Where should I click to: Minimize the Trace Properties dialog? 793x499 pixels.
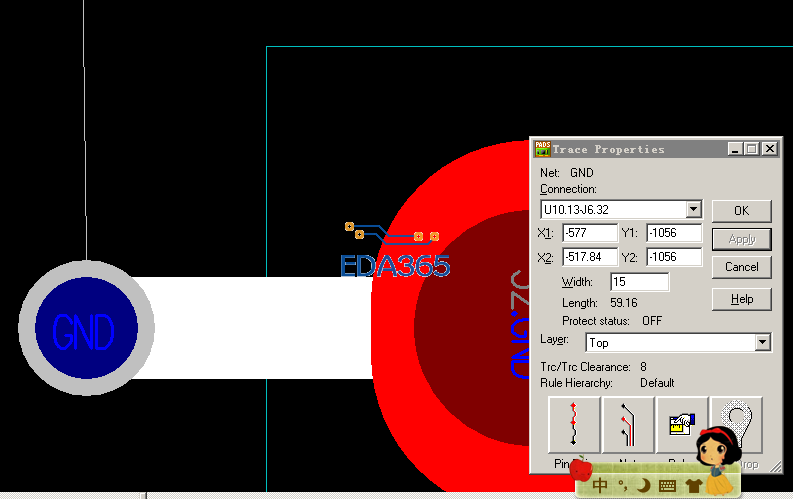tap(735, 149)
